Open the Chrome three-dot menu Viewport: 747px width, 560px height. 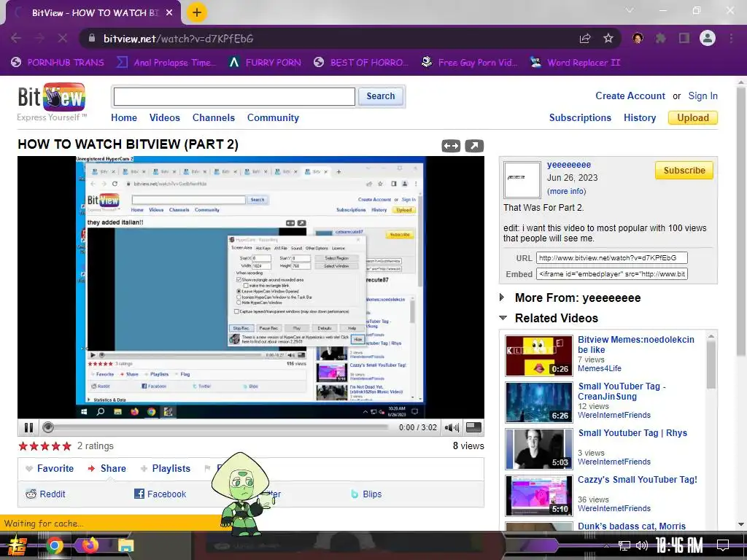(731, 38)
